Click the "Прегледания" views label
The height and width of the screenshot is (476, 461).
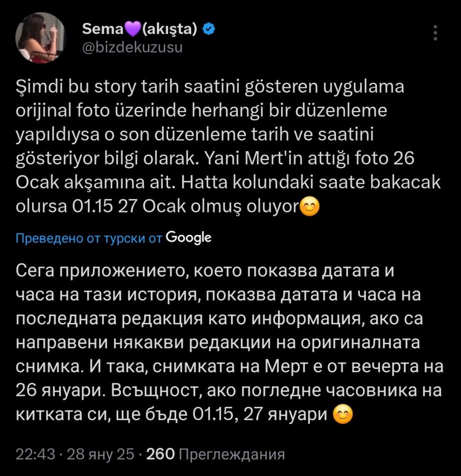tap(231, 454)
